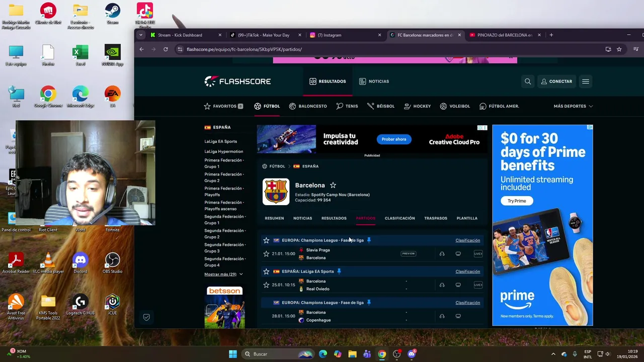The width and height of the screenshot is (644, 362).
Task: Open audio icon for Copenhague match
Action: coord(442,316)
